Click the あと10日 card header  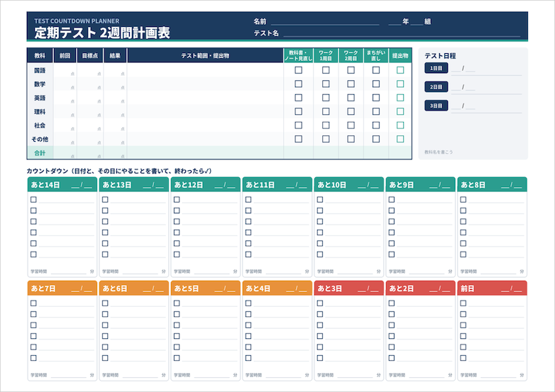[x=348, y=184]
